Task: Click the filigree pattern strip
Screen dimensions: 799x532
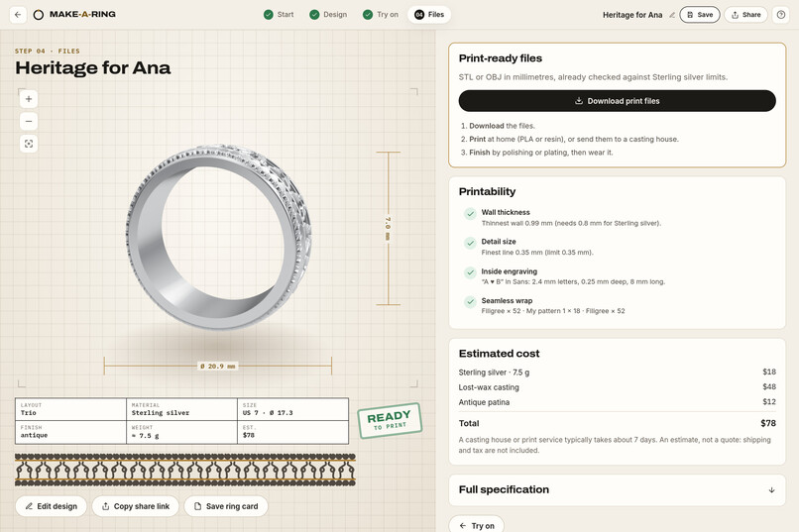Action: (x=185, y=470)
